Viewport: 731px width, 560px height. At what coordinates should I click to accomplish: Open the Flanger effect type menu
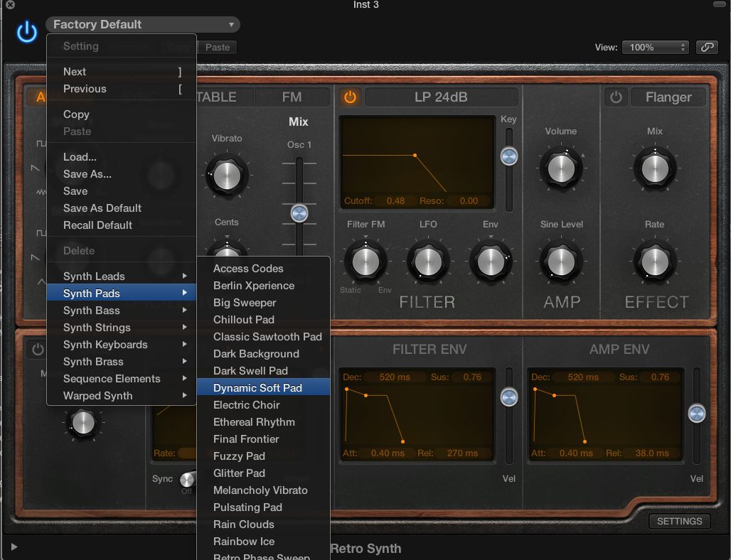coord(668,97)
